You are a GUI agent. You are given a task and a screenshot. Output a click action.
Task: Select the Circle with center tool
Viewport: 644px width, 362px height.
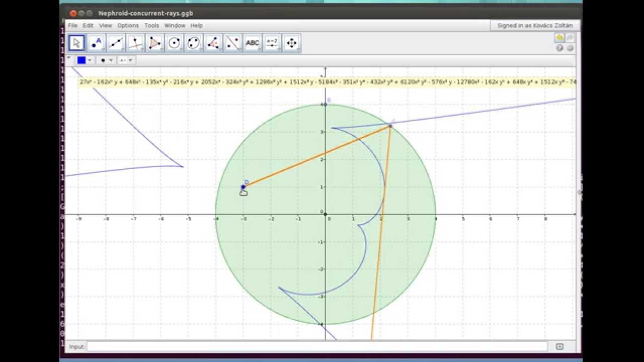175,43
